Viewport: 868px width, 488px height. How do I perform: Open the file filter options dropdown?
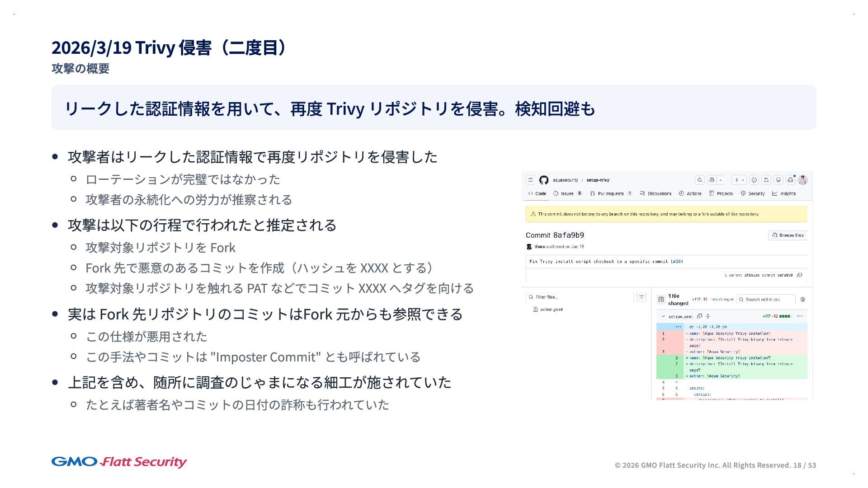coord(641,297)
